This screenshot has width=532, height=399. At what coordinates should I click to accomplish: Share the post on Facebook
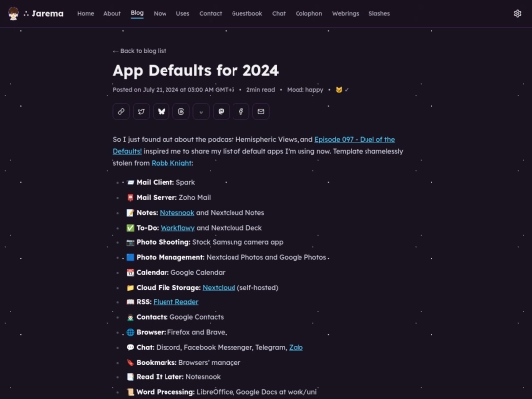[241, 111]
